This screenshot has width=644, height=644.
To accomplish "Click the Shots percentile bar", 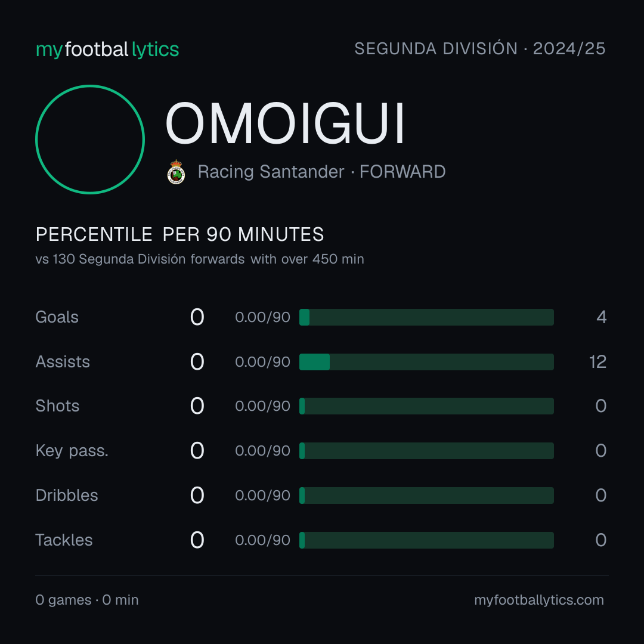I will click(426, 406).
